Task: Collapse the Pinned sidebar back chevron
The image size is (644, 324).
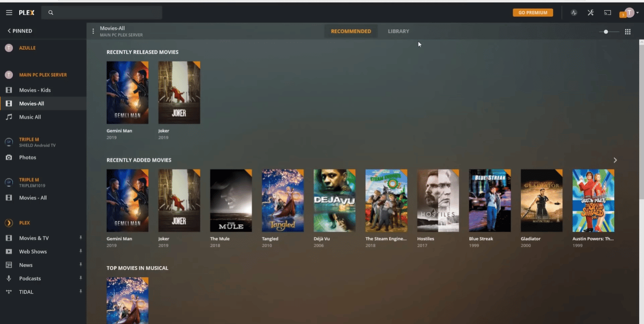Action: 9,31
